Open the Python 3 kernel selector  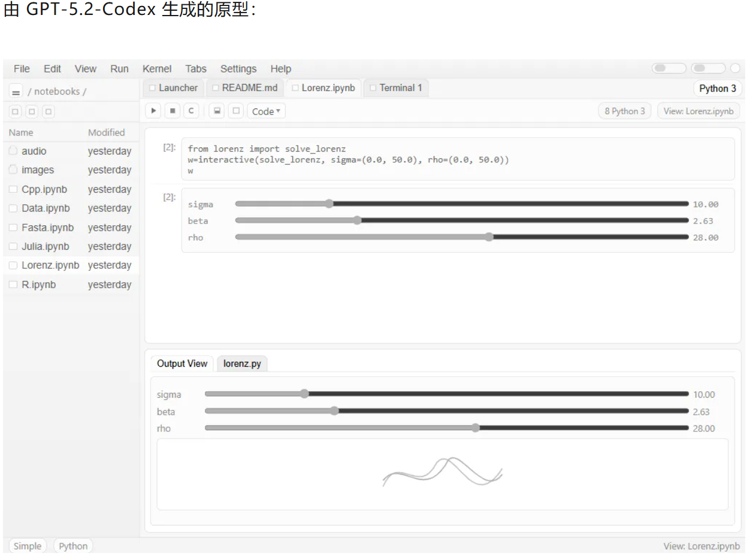(717, 88)
